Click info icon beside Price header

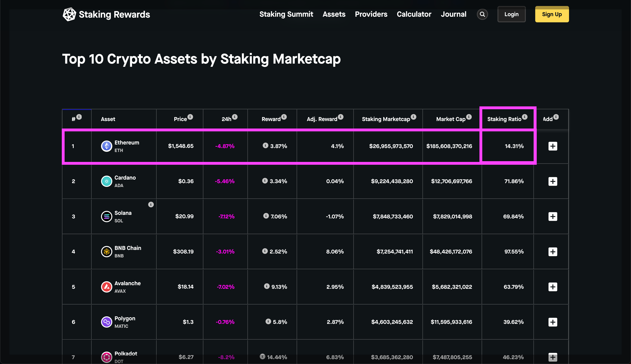(190, 117)
